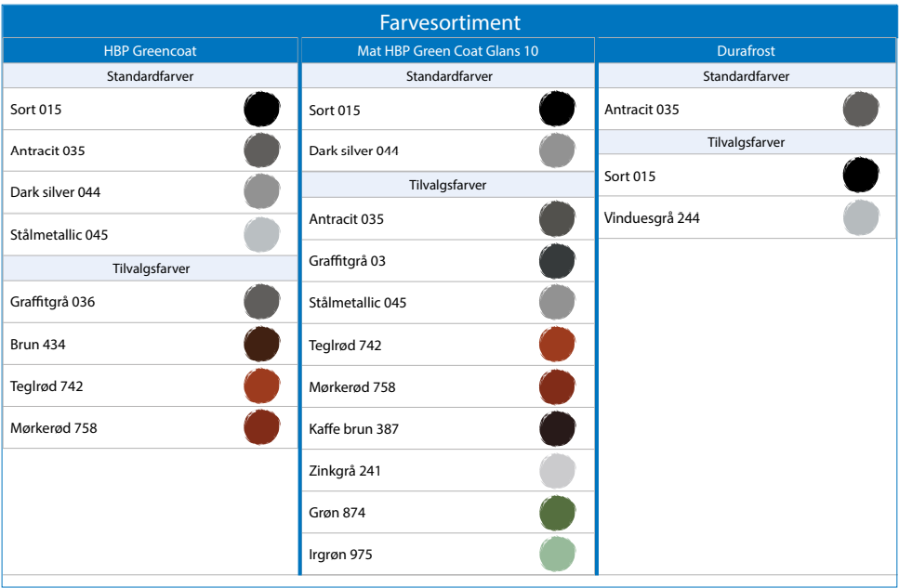Select 'Stålmetallic 045' text in Mat HBP Green Coat column
899x588 pixels.
tap(358, 303)
